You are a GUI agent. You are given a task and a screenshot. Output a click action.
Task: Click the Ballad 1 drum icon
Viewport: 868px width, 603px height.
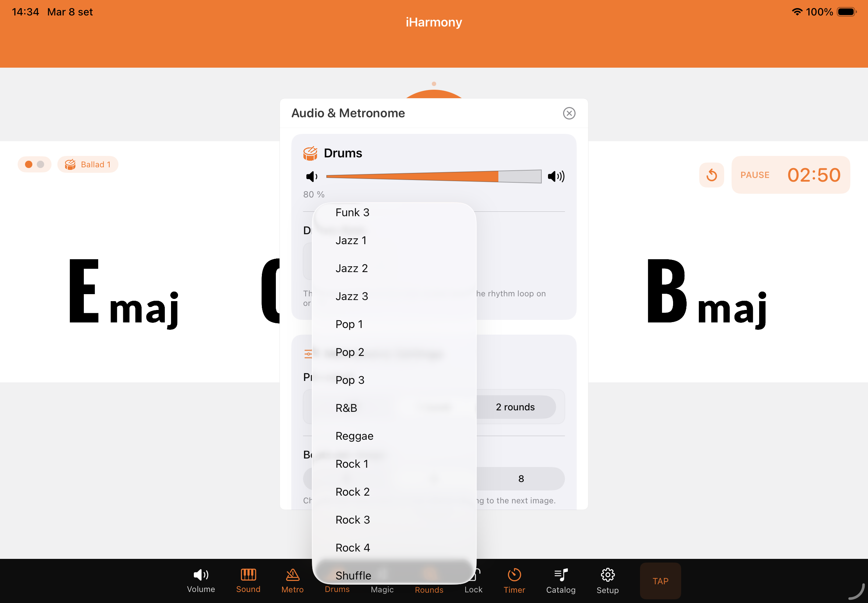coord(70,164)
